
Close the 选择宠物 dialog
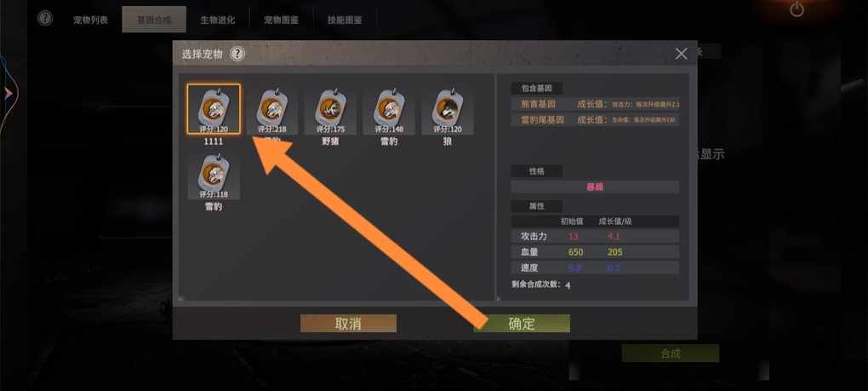(682, 54)
